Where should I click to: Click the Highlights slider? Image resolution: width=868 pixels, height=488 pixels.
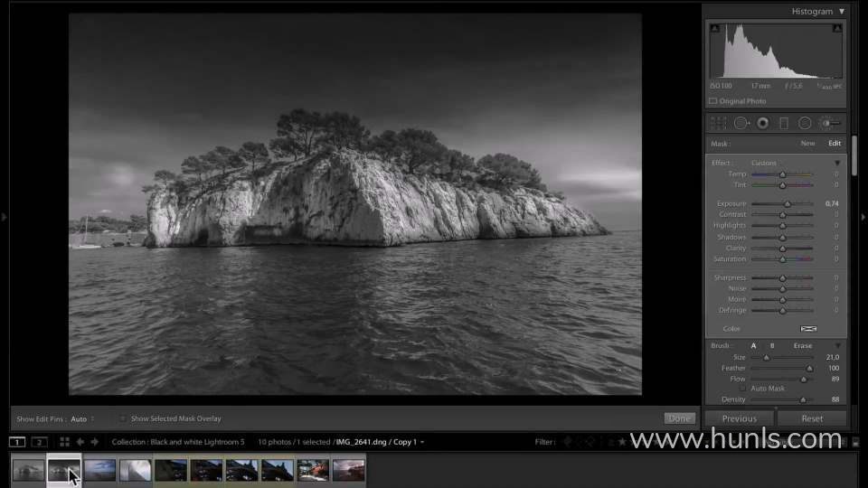pos(782,225)
